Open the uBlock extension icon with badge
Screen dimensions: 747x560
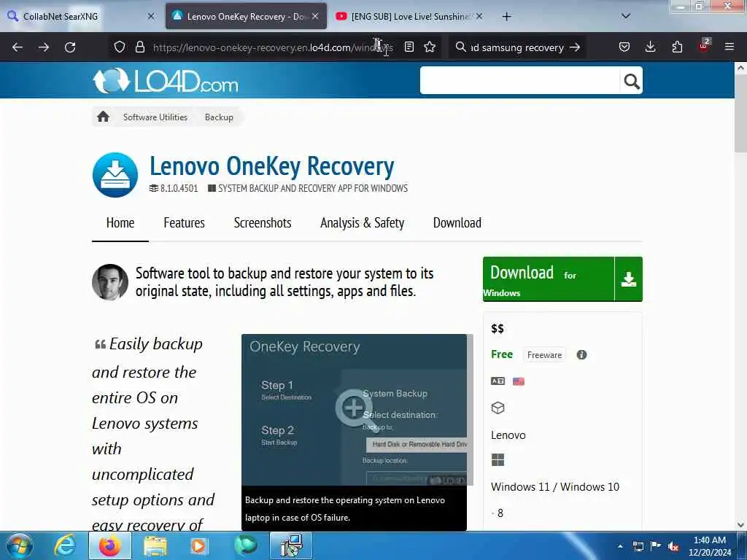[x=704, y=46]
